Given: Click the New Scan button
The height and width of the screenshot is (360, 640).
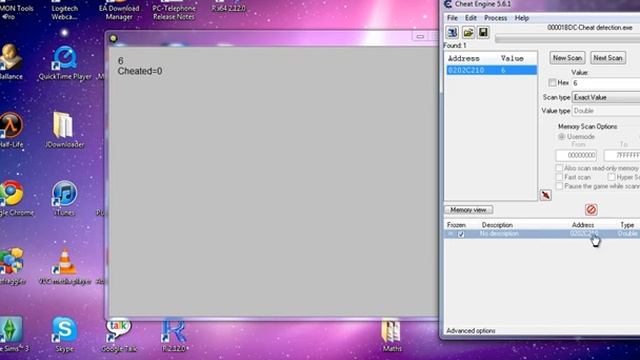Looking at the screenshot, I should click(567, 58).
